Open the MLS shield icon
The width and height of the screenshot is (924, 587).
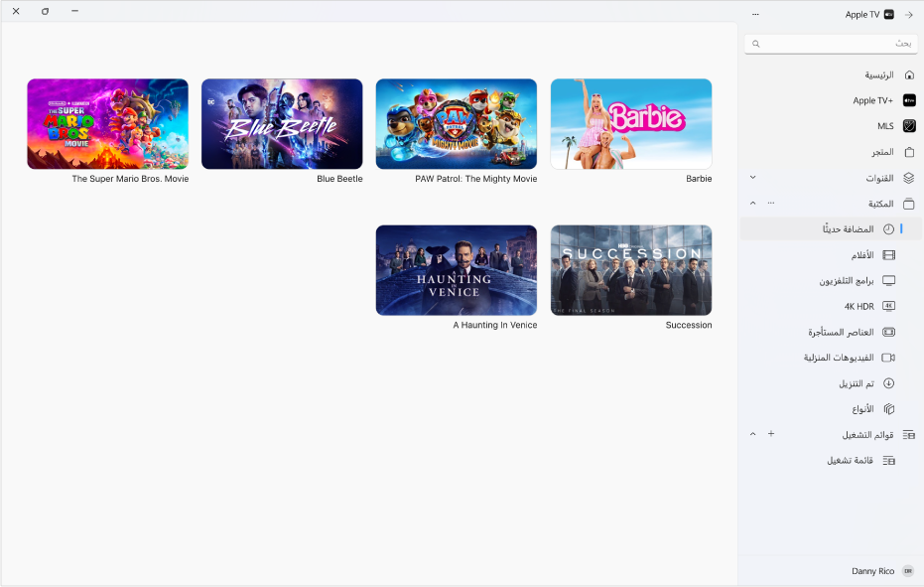(x=909, y=126)
